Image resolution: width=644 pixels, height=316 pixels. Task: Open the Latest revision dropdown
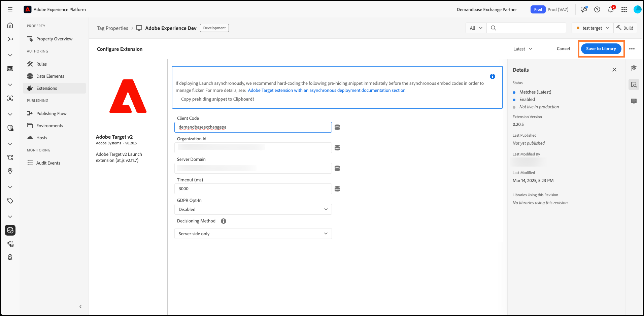pos(522,49)
